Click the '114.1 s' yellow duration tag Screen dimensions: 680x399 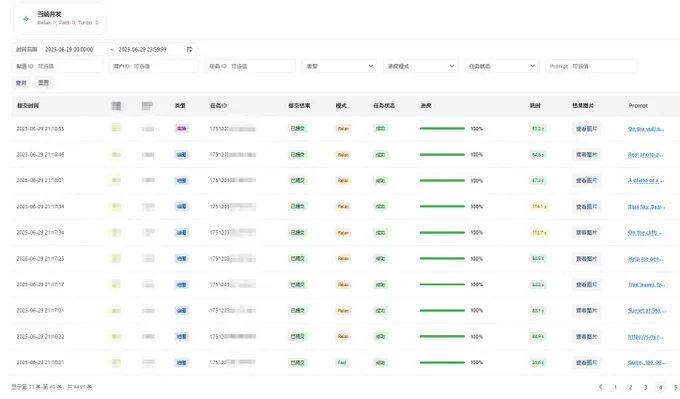tap(539, 207)
